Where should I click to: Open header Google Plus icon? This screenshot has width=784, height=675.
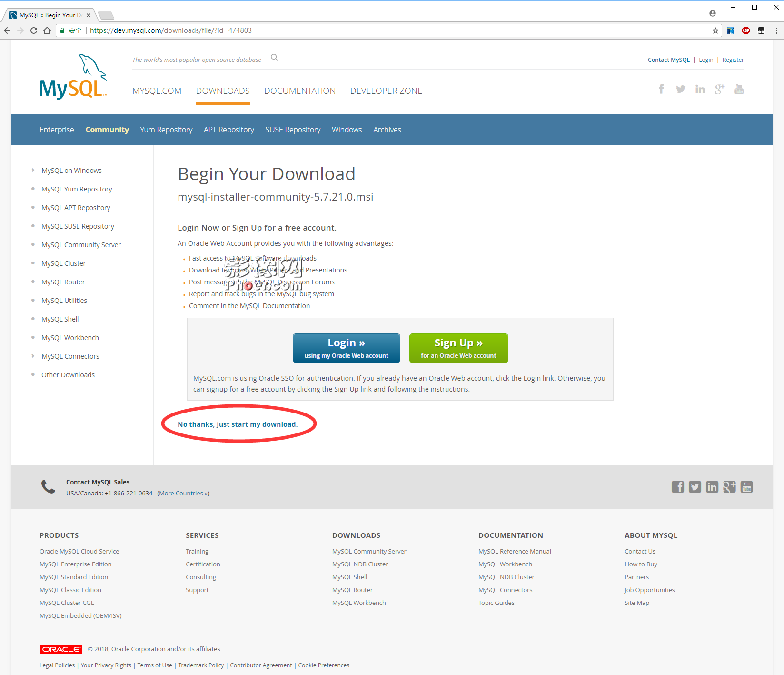coord(719,89)
